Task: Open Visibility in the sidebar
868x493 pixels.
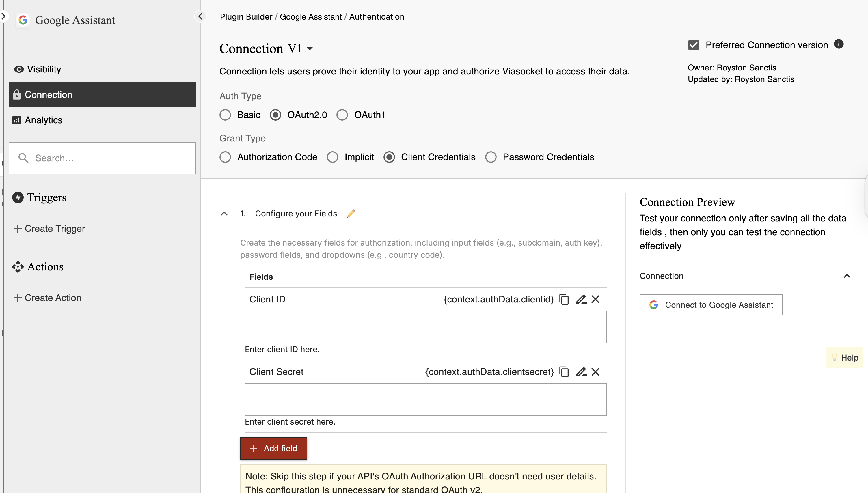Action: tap(102, 69)
